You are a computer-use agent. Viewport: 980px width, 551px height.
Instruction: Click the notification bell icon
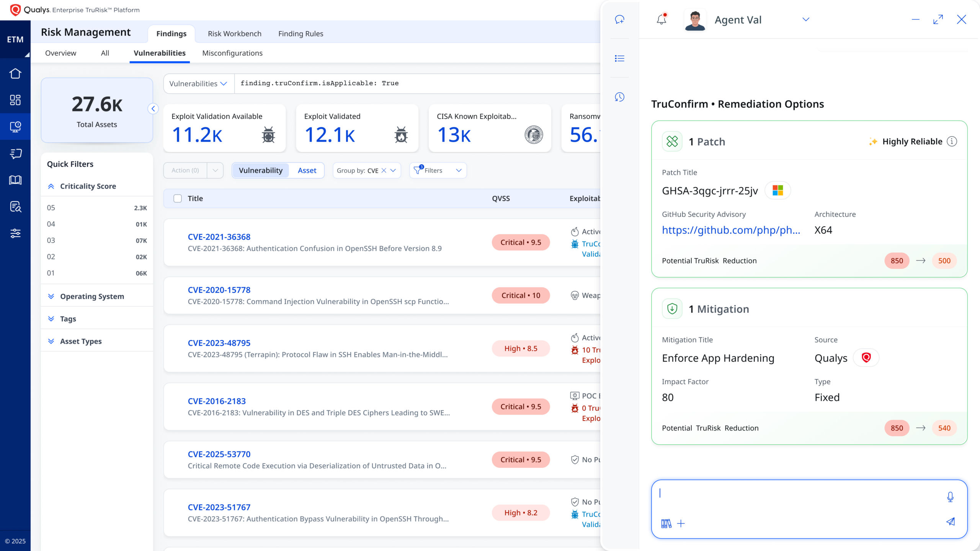coord(661,20)
